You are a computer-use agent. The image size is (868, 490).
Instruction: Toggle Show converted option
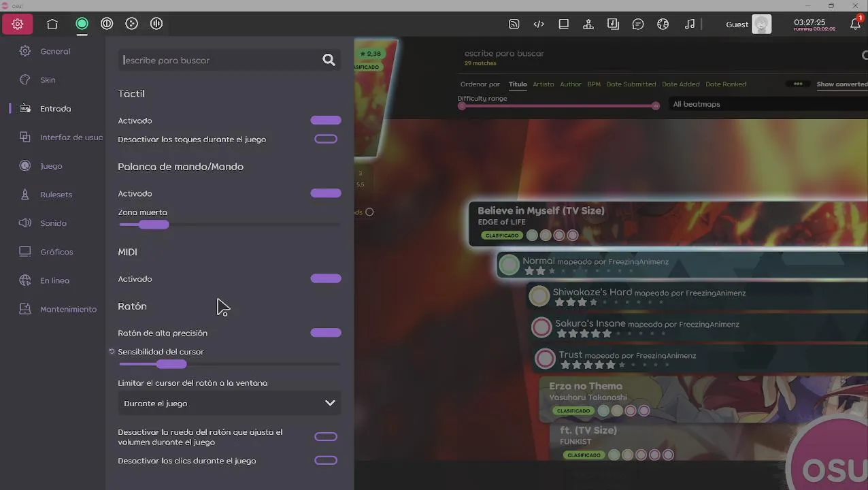842,84
